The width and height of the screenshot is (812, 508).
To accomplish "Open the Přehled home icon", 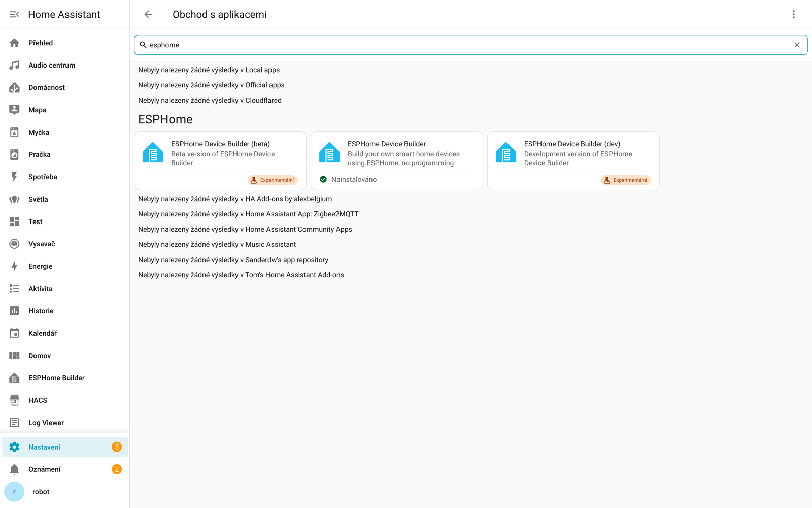I will [14, 43].
